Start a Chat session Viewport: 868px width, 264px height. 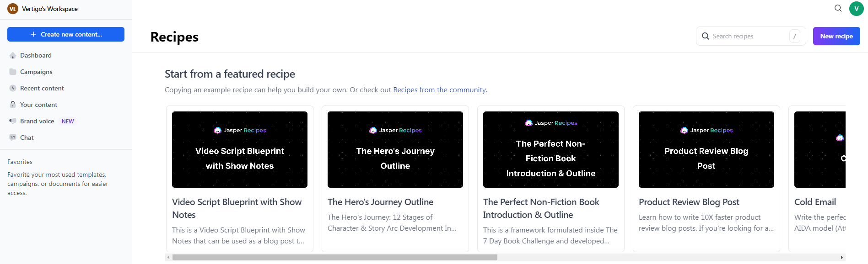(27, 137)
